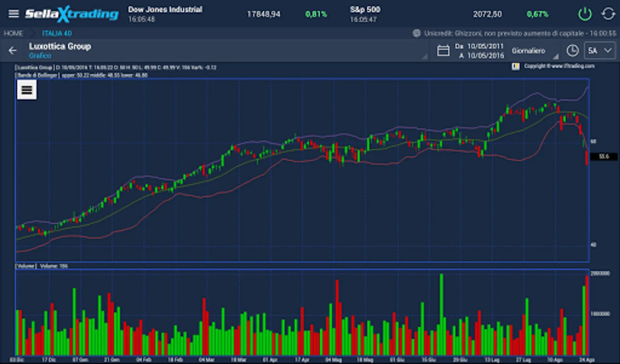Go back using the left arrow
Image resolution: width=620 pixels, height=364 pixels.
point(13,51)
